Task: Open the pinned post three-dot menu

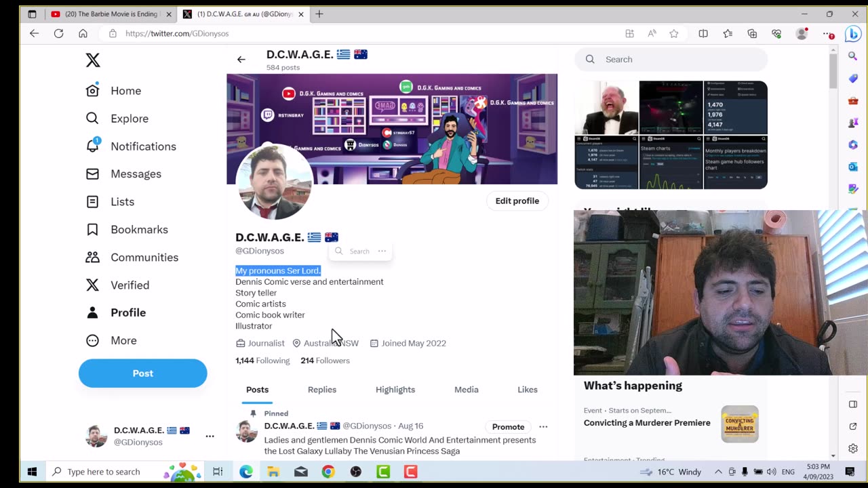Action: tap(543, 427)
